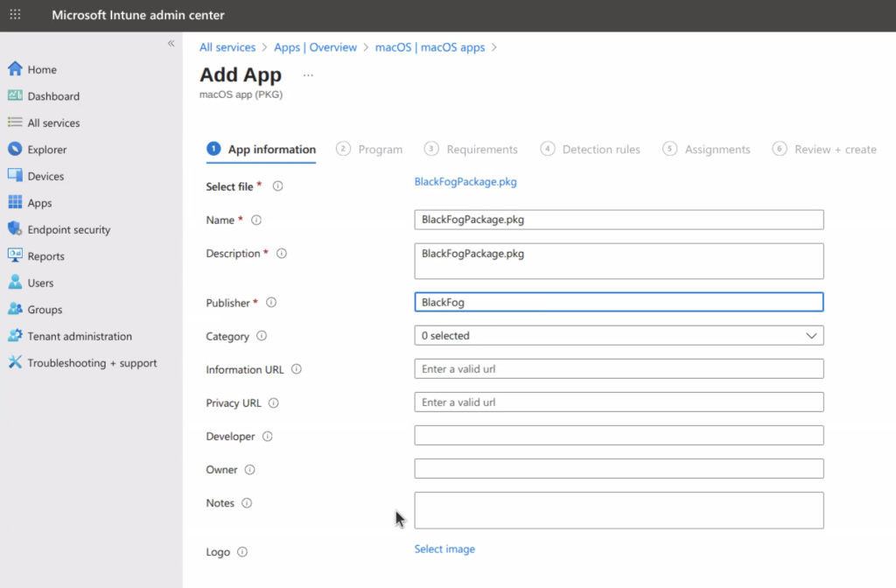Screen dimensions: 896x588
Task: Navigate to Apps | Overview breadcrumb
Action: coord(315,47)
